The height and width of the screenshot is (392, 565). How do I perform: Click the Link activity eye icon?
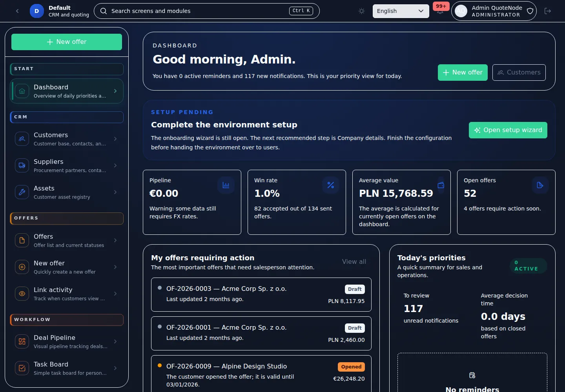click(x=22, y=294)
